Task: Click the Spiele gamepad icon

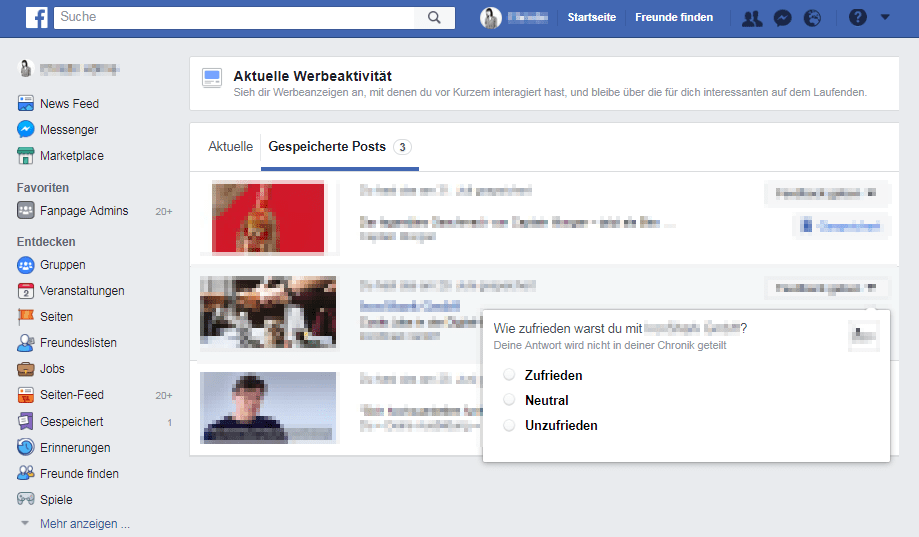Action: pos(25,499)
